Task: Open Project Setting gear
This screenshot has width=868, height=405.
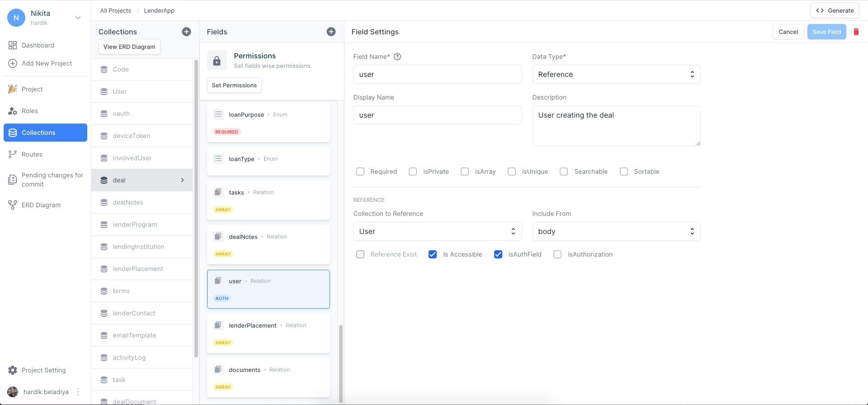Action: click(x=13, y=370)
